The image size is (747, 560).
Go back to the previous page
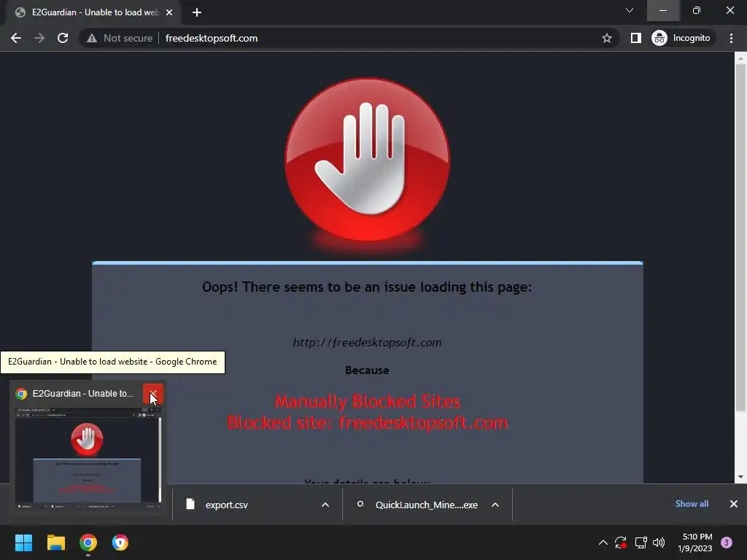coord(16,38)
